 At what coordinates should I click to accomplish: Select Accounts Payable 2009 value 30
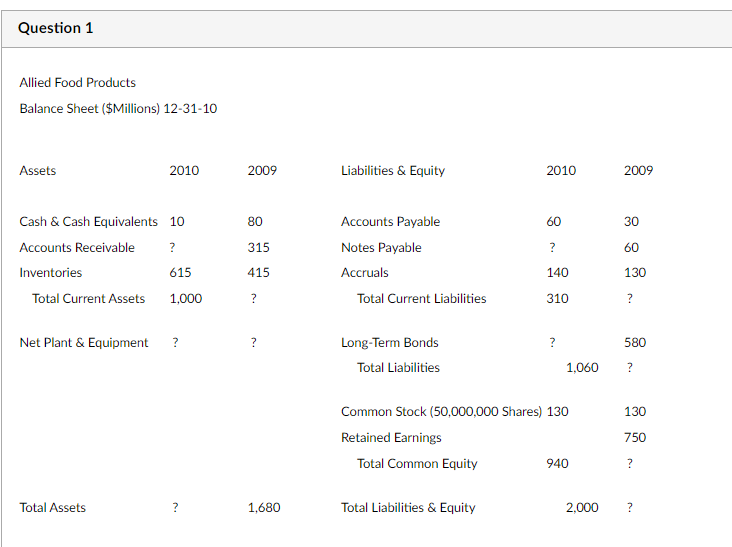[631, 222]
